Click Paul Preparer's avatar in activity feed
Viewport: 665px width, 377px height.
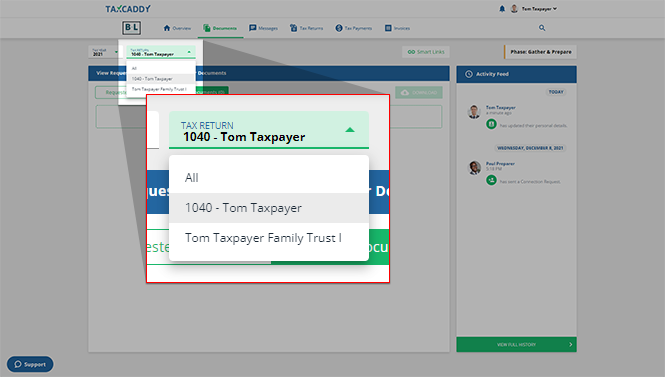click(474, 168)
